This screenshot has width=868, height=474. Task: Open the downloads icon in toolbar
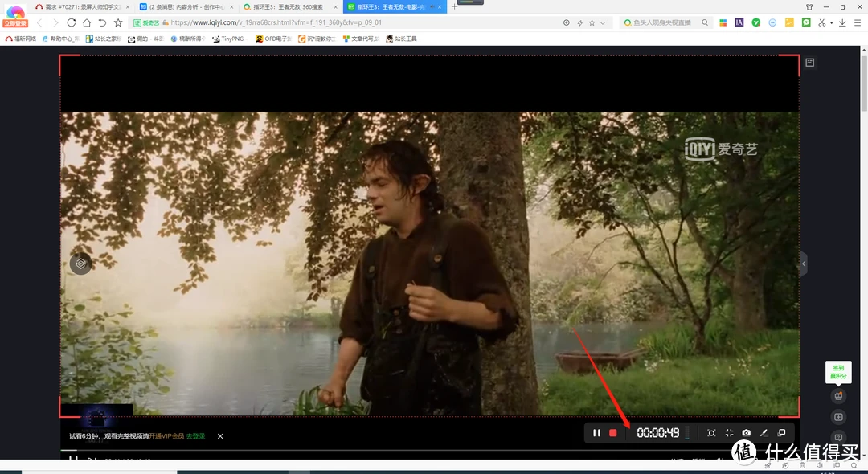(x=842, y=22)
